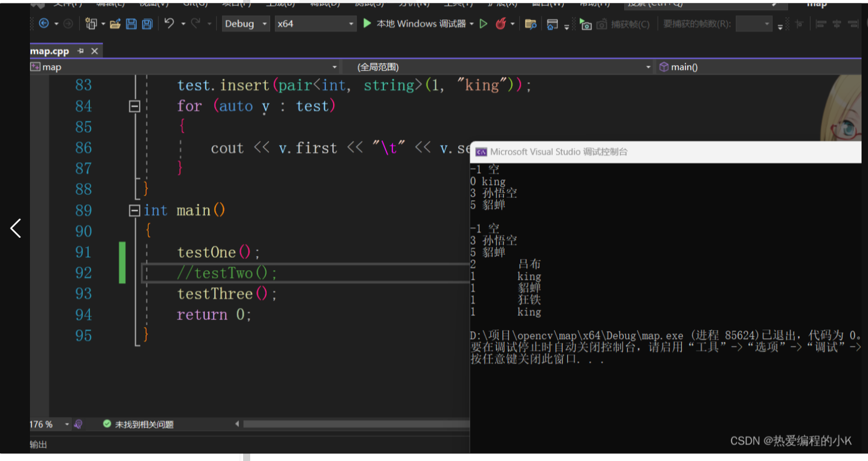Image resolution: width=868 pixels, height=461 pixels.
Task: Undo the last edit
Action: (169, 23)
